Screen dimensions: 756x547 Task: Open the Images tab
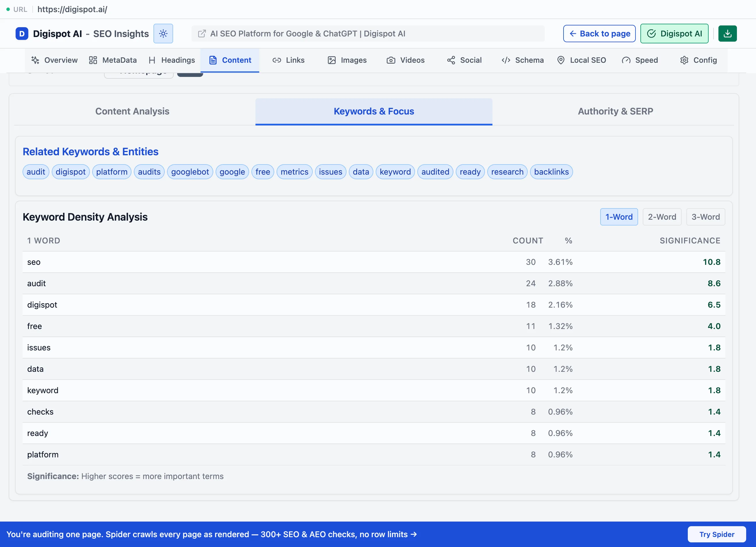[347, 60]
